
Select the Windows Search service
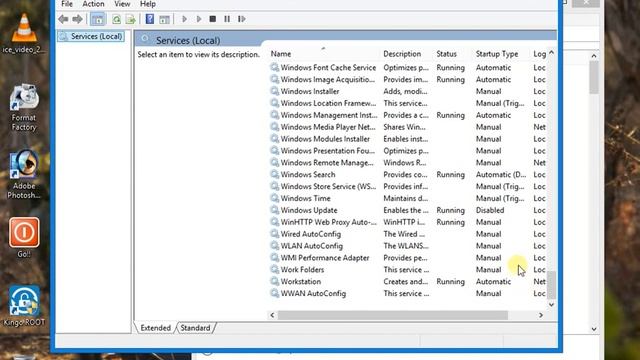[407, 174]
